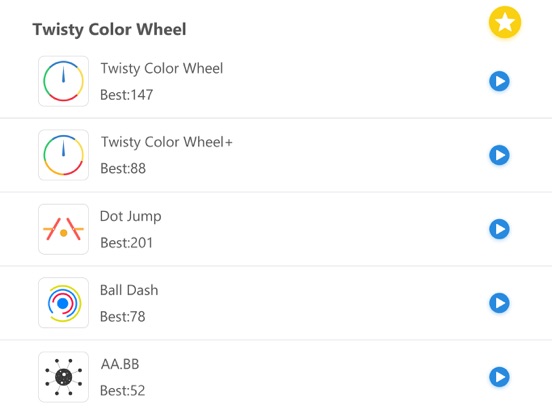View the Best:147 score label

click(x=126, y=95)
